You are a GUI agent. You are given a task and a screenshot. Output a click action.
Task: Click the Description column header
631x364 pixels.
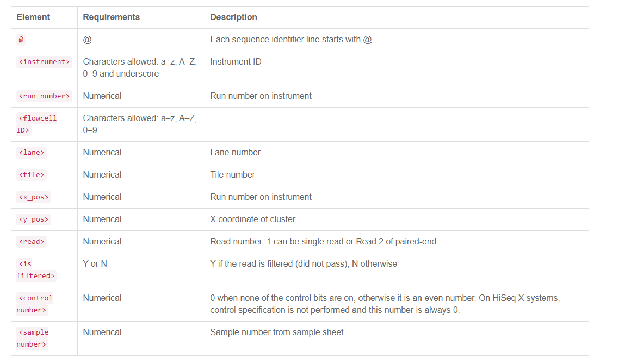pos(233,17)
